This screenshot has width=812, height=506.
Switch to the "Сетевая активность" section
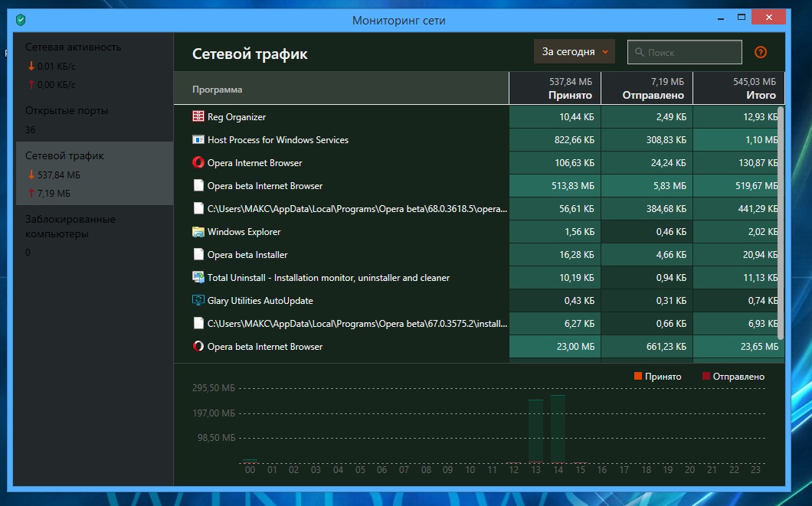coord(73,47)
